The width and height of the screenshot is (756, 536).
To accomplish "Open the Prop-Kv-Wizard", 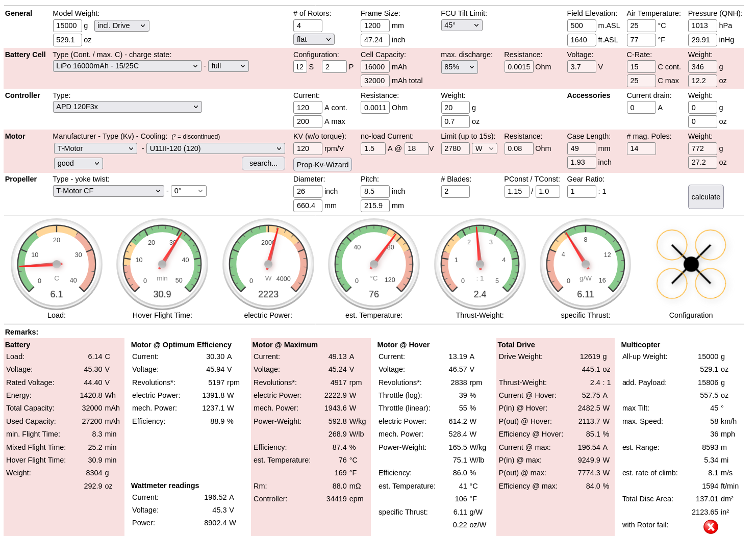I will [x=322, y=164].
